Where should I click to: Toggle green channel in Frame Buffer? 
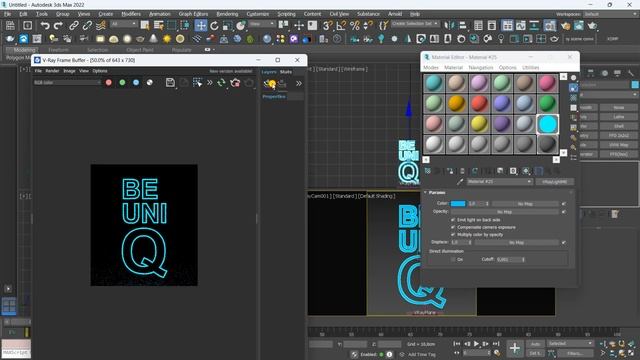pos(122,82)
